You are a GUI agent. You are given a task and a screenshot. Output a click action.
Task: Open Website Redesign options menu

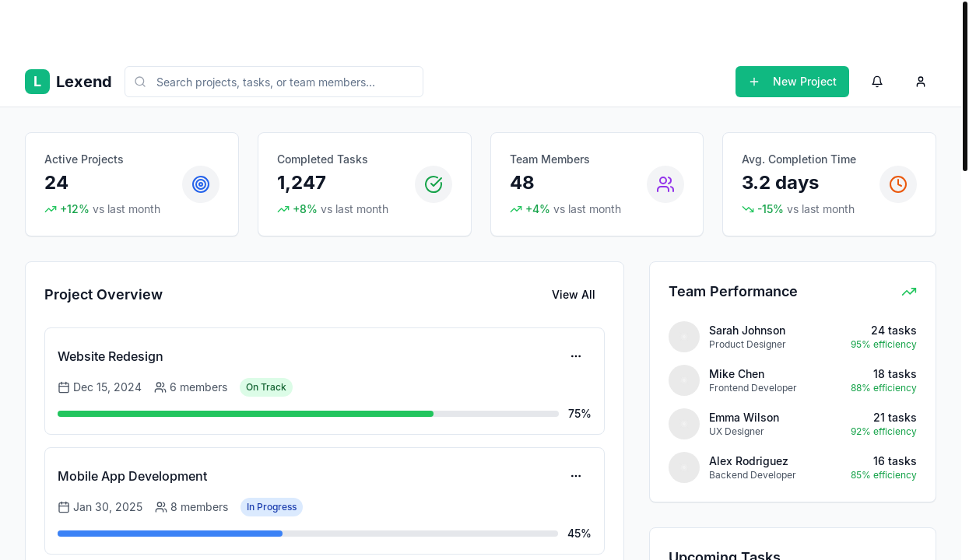click(x=576, y=356)
